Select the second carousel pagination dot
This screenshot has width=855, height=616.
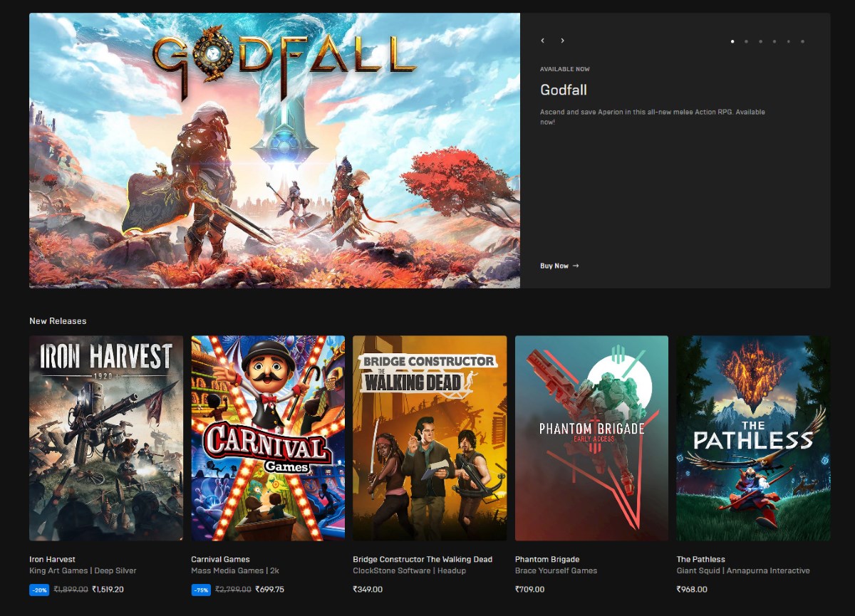(x=746, y=41)
